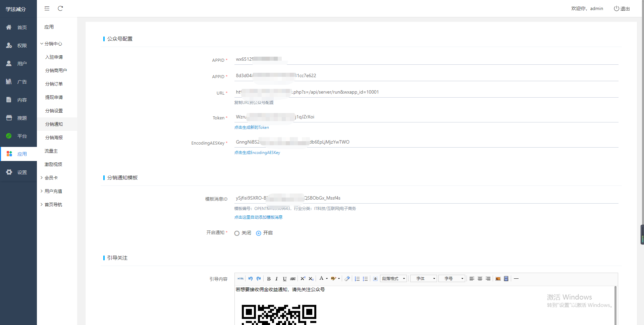Center align text
The image size is (644, 325).
[480, 279]
